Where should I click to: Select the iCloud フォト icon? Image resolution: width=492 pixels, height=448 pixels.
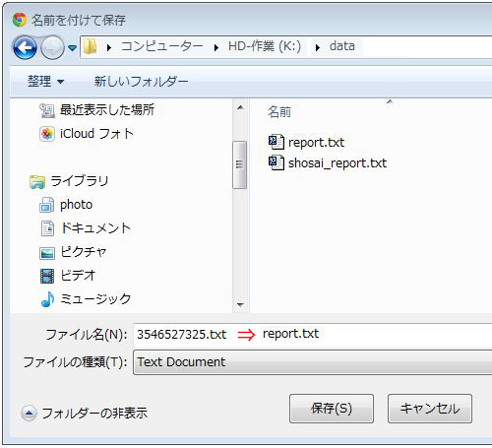(47, 134)
